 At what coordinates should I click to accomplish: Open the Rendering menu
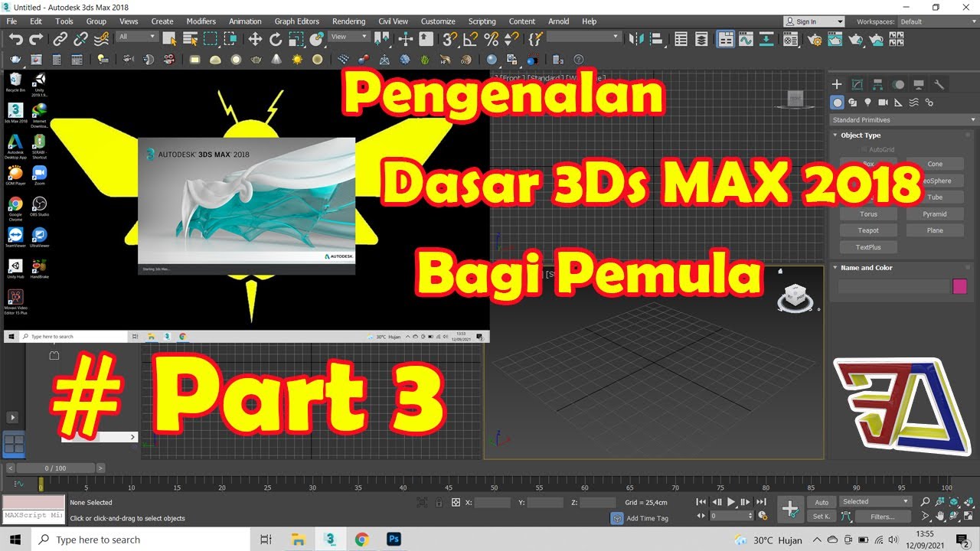point(348,21)
